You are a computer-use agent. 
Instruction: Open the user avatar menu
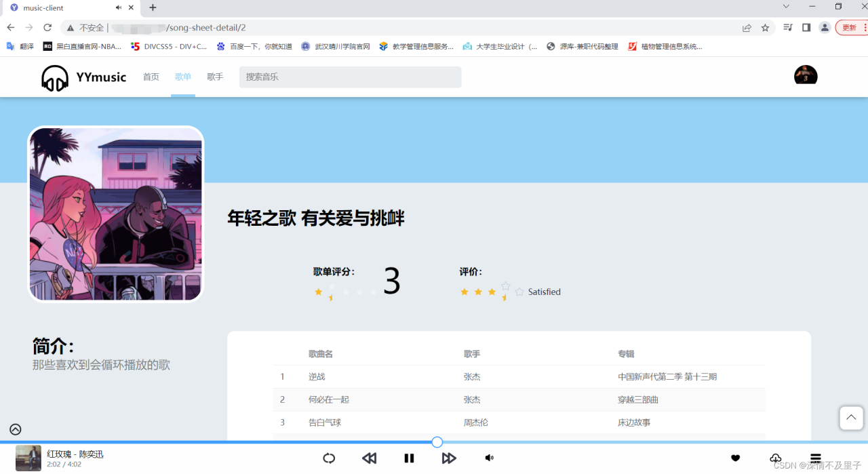click(x=806, y=75)
